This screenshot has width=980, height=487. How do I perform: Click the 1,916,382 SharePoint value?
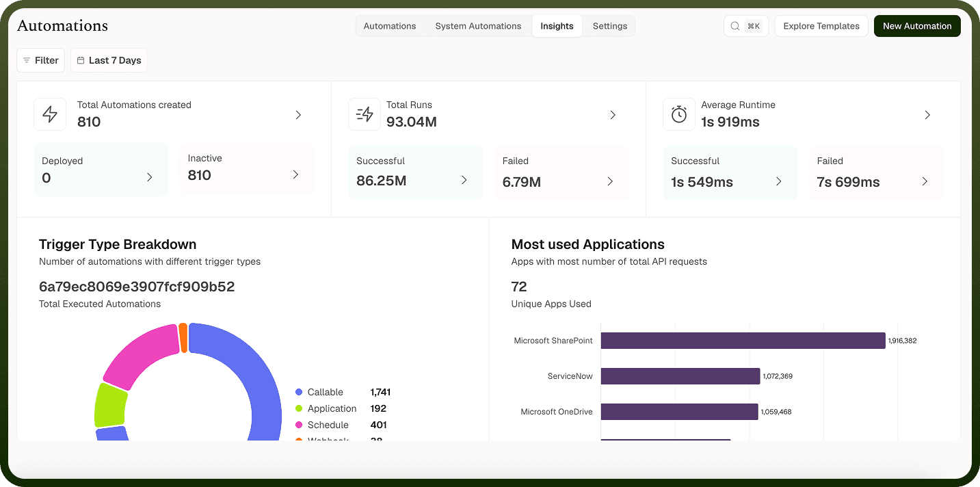coord(902,341)
